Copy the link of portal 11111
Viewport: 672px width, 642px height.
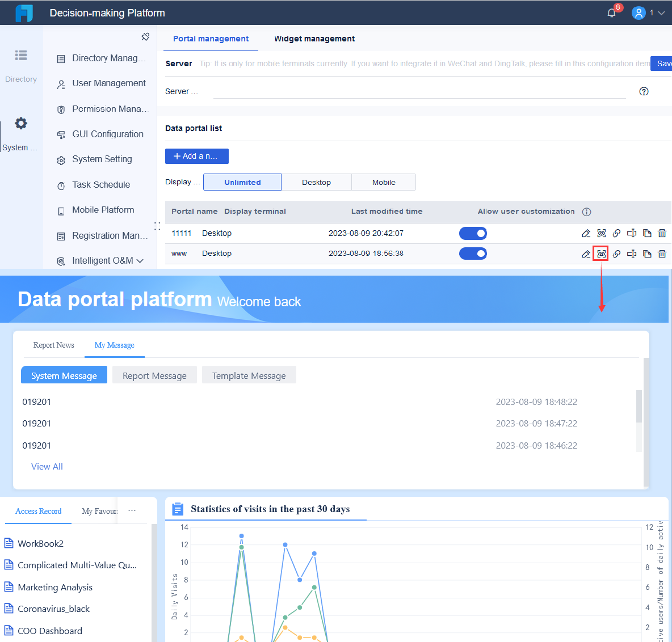coord(616,233)
